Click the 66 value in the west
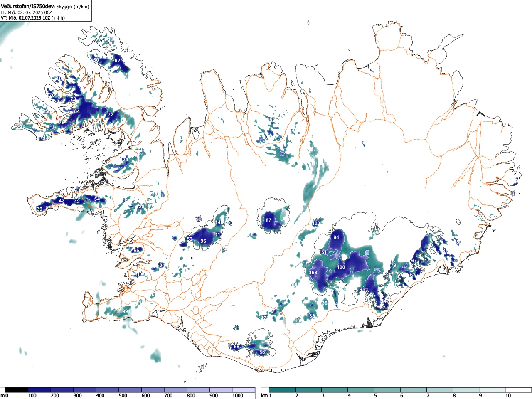Screen dimensions: 532x399 (x=136, y=250)
